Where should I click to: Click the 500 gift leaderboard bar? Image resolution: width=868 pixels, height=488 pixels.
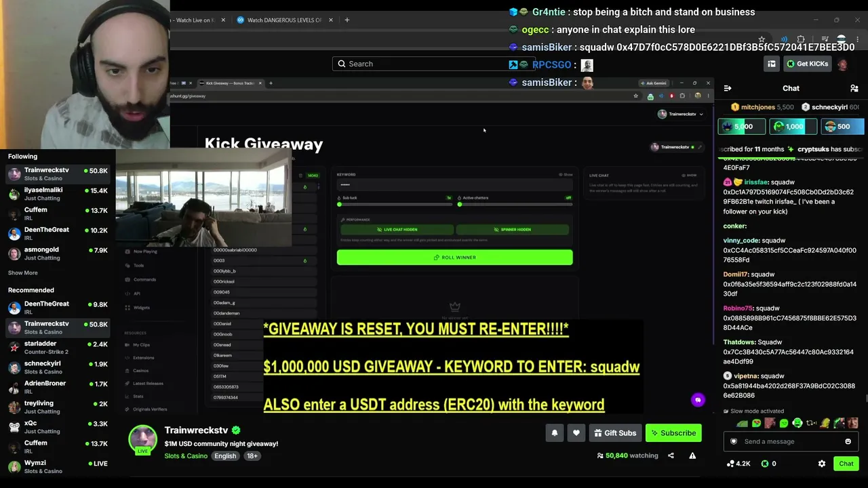(x=843, y=127)
